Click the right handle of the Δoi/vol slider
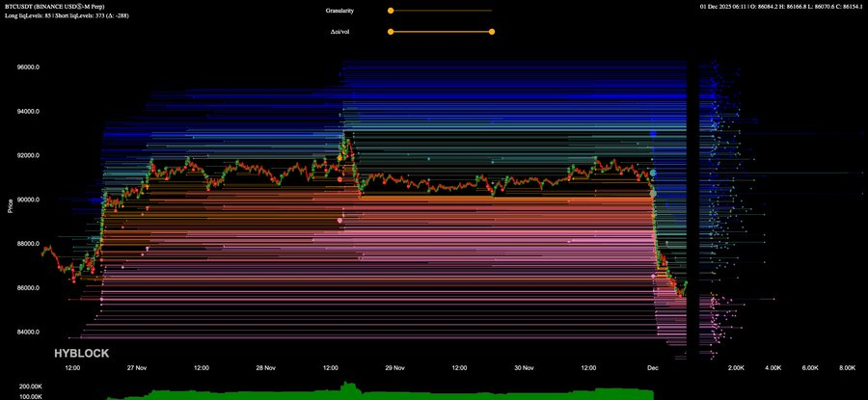868x400 pixels. click(492, 32)
